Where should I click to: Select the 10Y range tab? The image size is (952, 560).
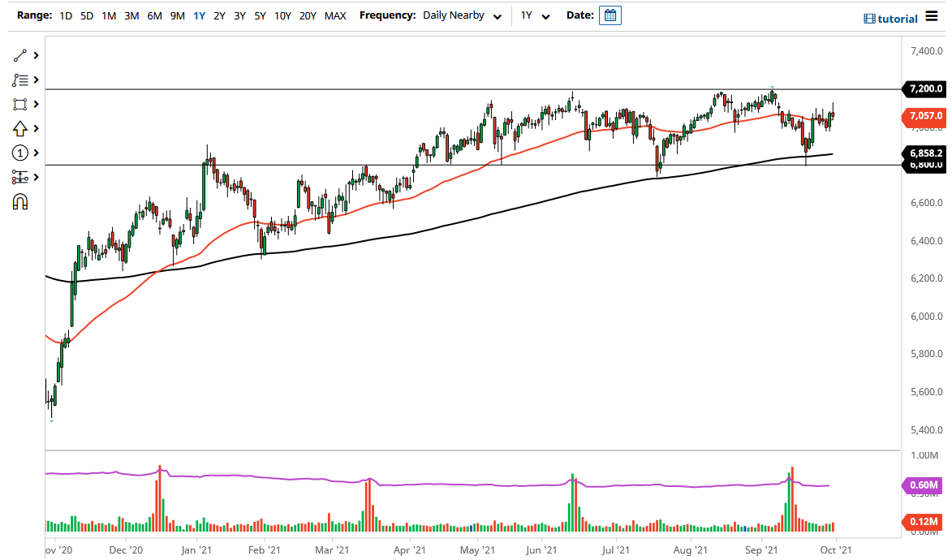tap(282, 15)
